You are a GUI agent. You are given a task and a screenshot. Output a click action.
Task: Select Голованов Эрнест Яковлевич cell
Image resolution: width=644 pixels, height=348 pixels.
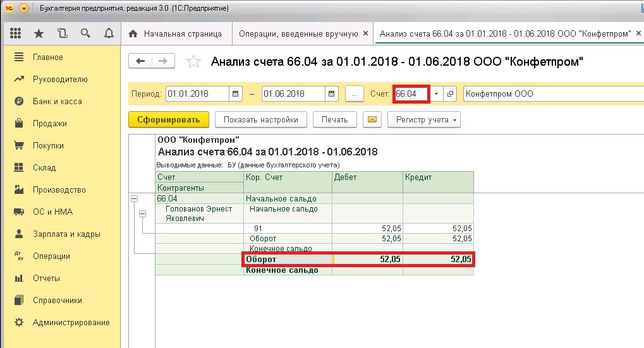pyautogui.click(x=199, y=213)
